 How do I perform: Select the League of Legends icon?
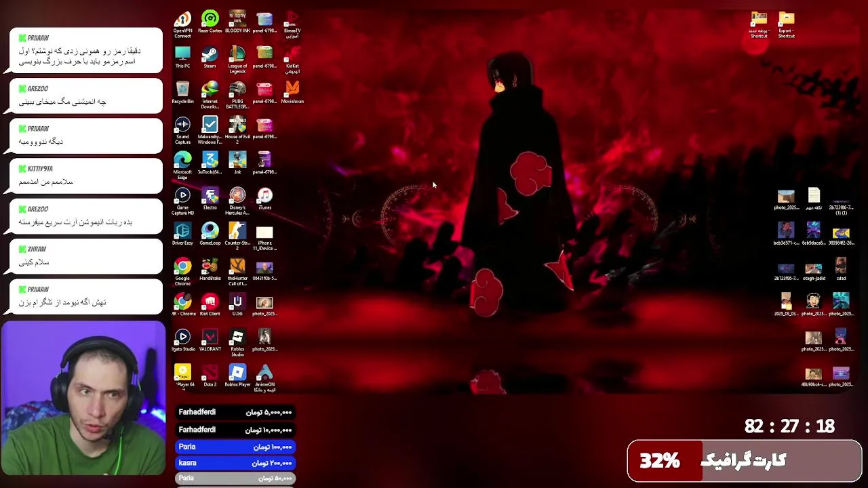[237, 60]
